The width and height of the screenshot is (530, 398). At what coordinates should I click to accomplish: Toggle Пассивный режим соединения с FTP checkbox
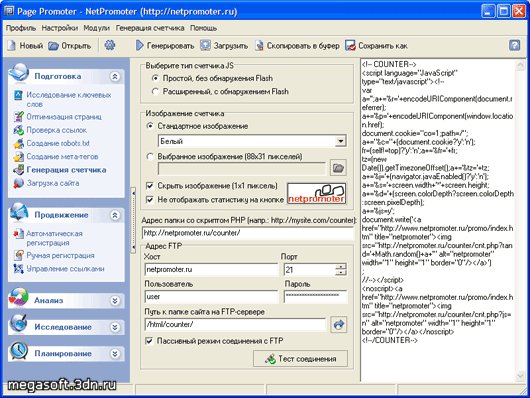pos(149,341)
